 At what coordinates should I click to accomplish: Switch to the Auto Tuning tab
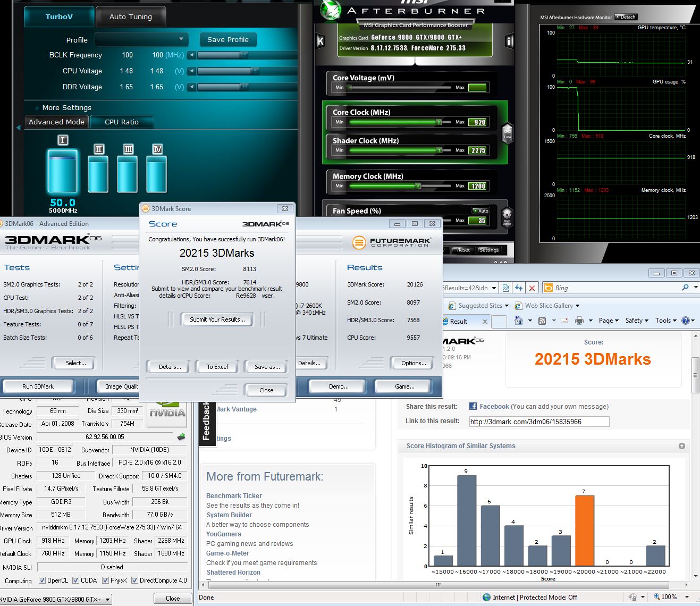point(131,16)
